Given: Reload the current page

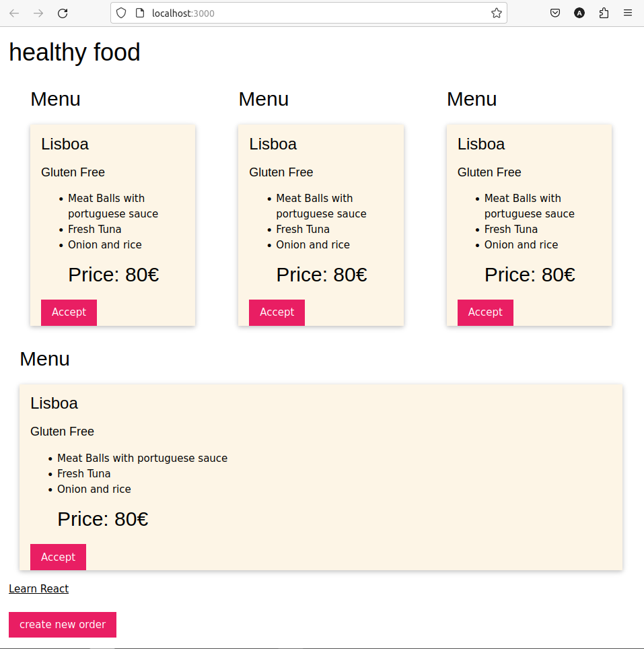Looking at the screenshot, I should 63,13.
